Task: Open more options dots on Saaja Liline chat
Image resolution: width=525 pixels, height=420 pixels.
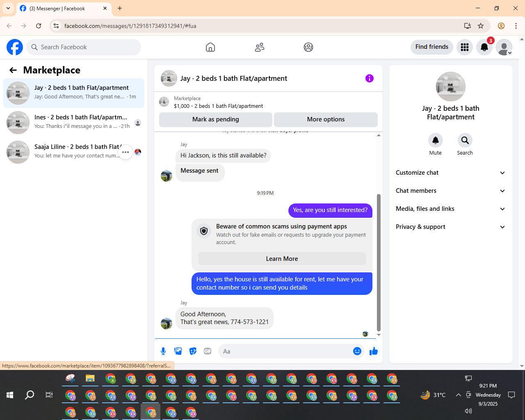Action: [126, 152]
